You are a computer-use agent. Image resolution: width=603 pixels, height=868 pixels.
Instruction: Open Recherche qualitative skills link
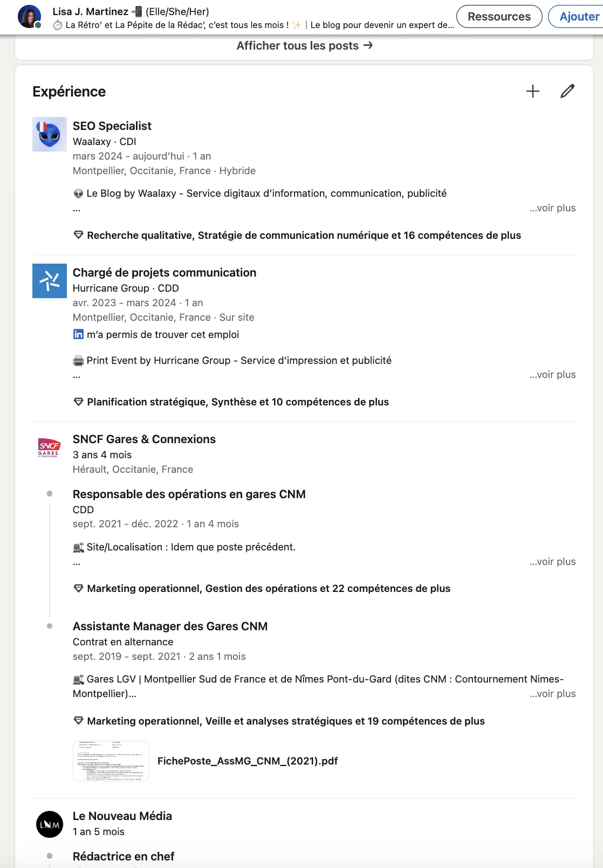coord(304,235)
